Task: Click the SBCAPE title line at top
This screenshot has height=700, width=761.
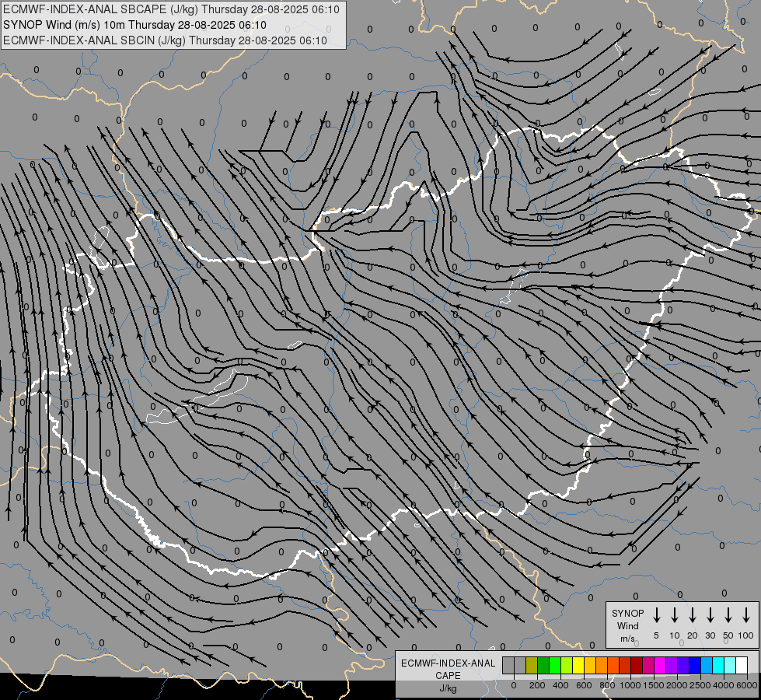Action: coord(171,9)
